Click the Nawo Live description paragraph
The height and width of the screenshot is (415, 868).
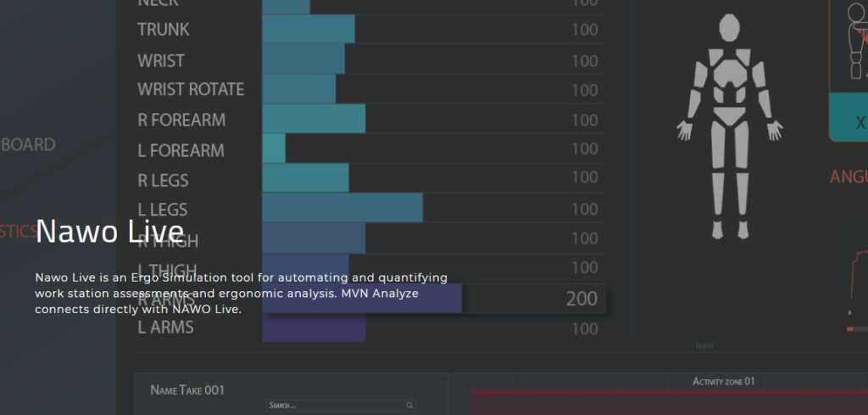coord(242,293)
